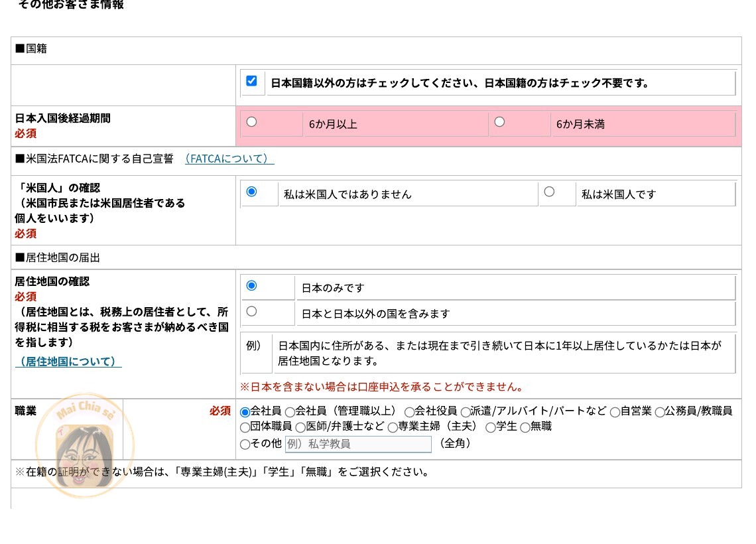This screenshot has height=544, width=756.
Task: Pick 団体職員 as occupation
Action: (x=245, y=427)
